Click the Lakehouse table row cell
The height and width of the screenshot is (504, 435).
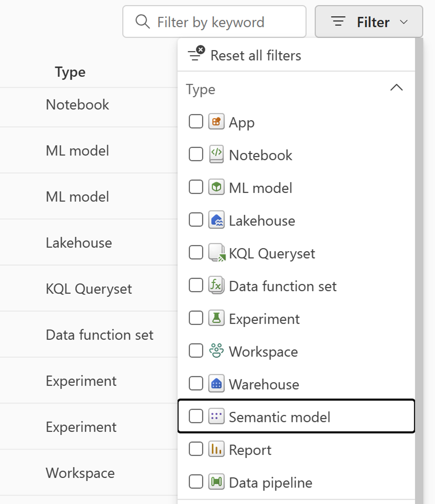pyautogui.click(x=79, y=243)
